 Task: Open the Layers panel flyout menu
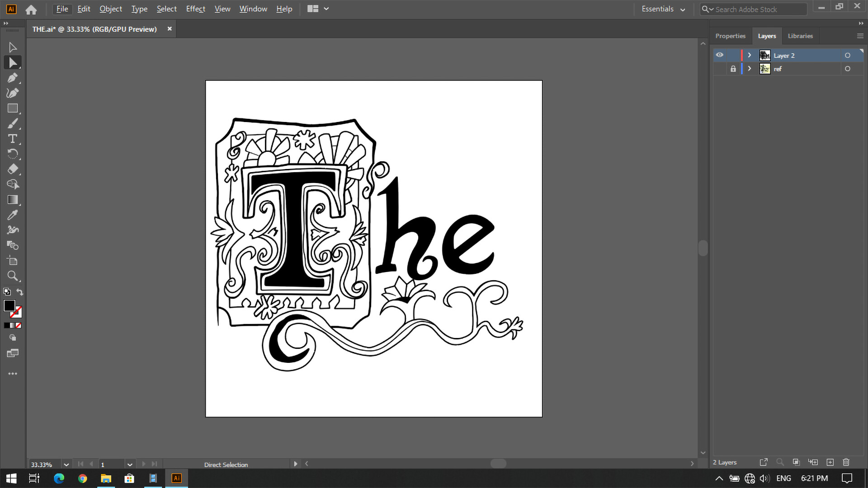point(859,36)
